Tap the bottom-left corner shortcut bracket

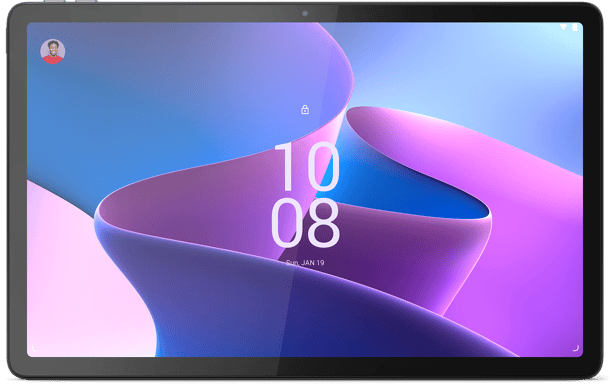tap(34, 348)
